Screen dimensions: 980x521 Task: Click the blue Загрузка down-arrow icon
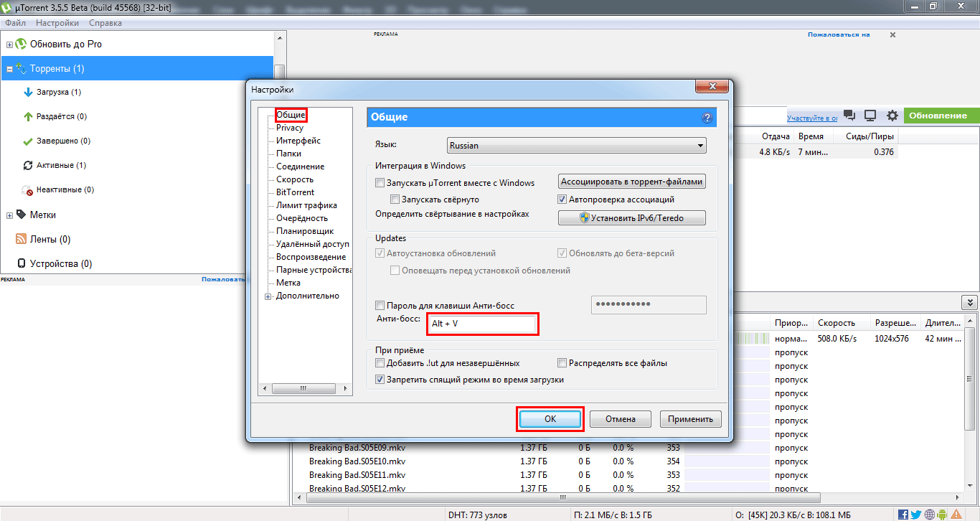[29, 92]
